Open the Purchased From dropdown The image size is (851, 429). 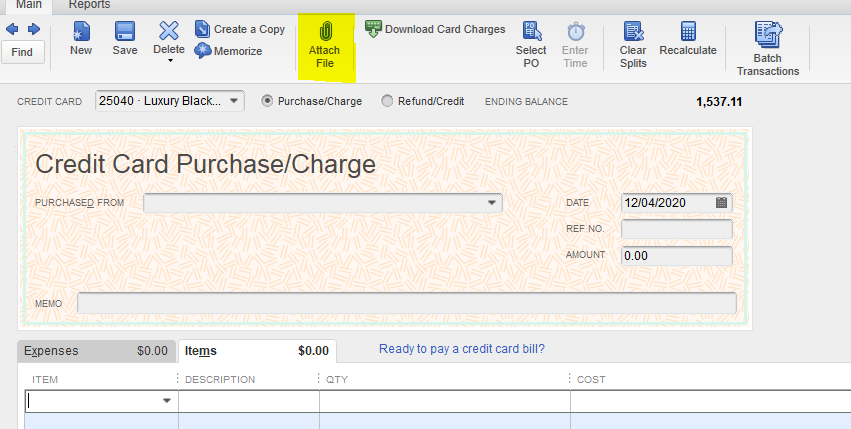coord(491,203)
